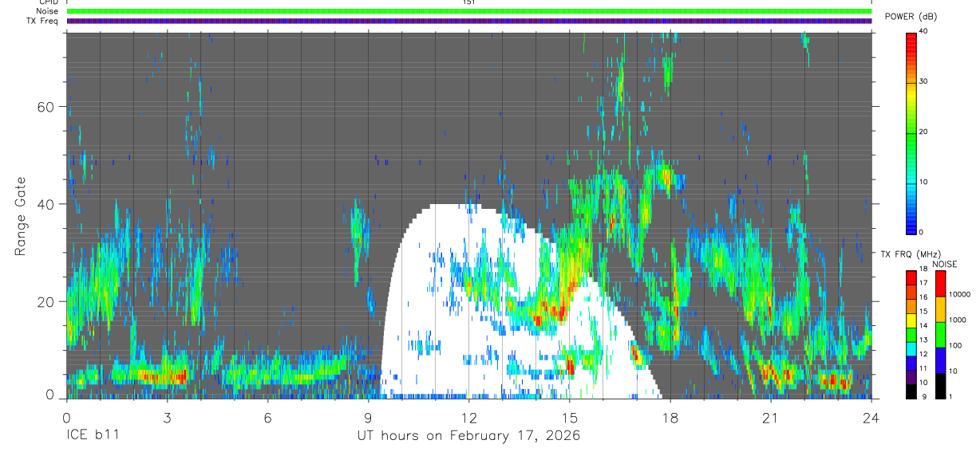Image resolution: width=980 pixels, height=452 pixels.
Task: Pick the blue NOISE swatch between 10 and 100
Action: [940, 360]
